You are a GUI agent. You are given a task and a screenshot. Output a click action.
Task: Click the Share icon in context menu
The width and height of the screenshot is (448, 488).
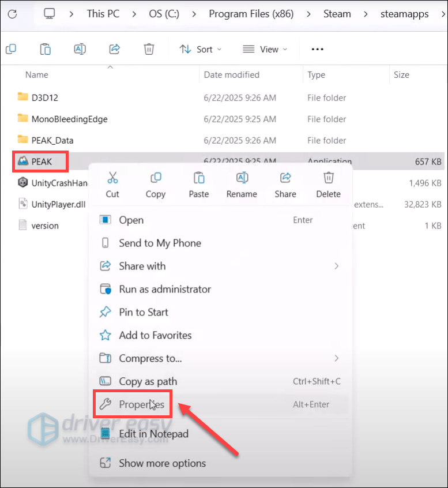click(x=285, y=178)
